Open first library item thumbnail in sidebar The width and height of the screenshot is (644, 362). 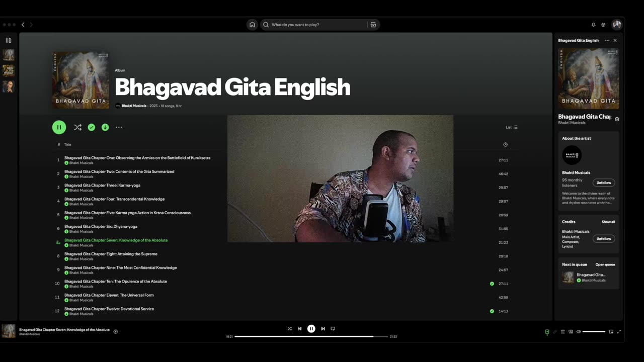click(x=9, y=55)
